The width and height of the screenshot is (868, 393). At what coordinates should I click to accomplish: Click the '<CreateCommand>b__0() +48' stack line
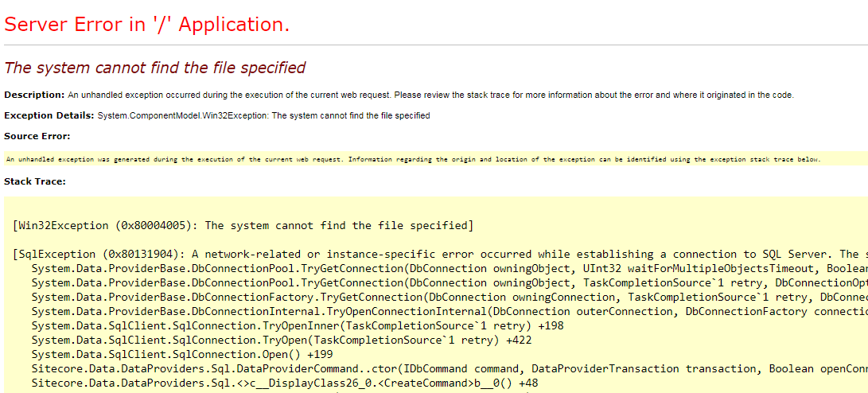coord(285,383)
